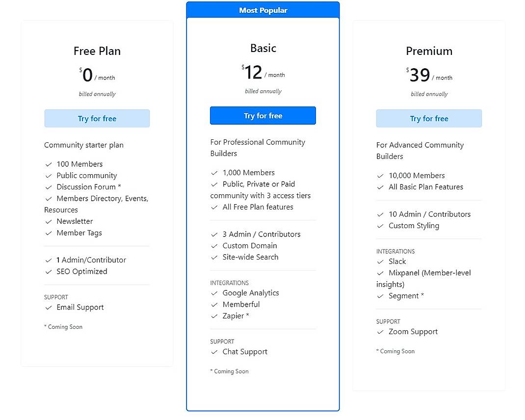Image resolution: width=525 pixels, height=420 pixels.
Task: Click Try for free under Free Plan
Action: [97, 118]
